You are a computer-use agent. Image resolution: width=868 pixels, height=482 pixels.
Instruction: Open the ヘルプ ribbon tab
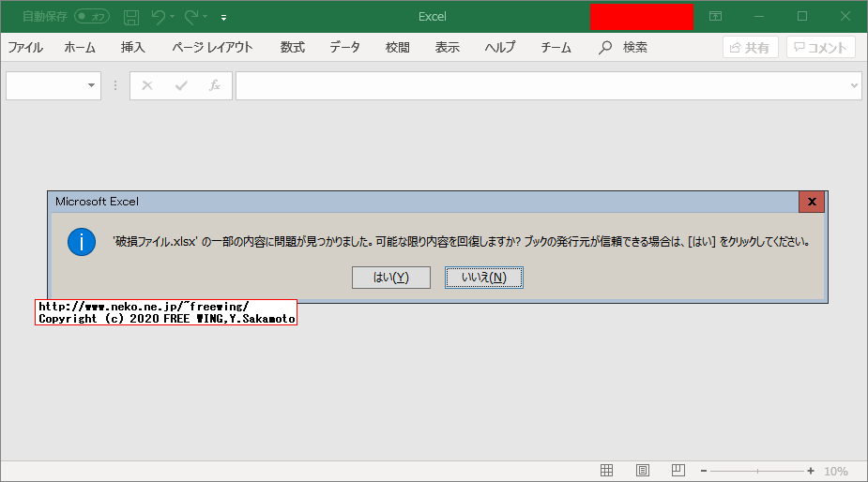point(500,48)
